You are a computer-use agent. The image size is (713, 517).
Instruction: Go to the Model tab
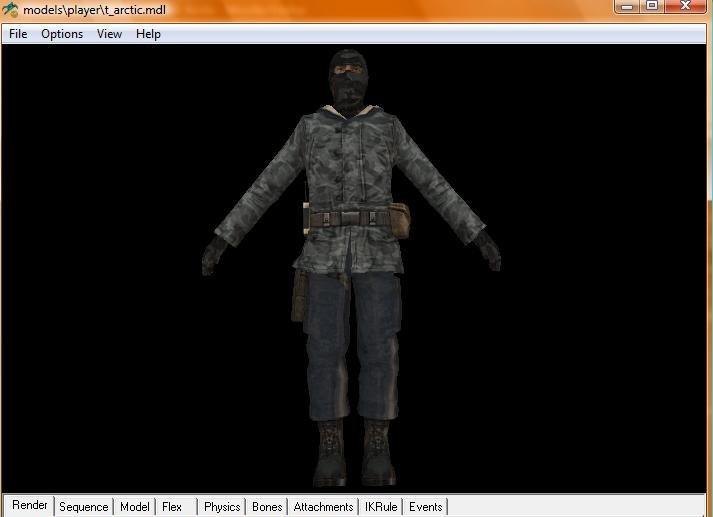click(x=135, y=507)
